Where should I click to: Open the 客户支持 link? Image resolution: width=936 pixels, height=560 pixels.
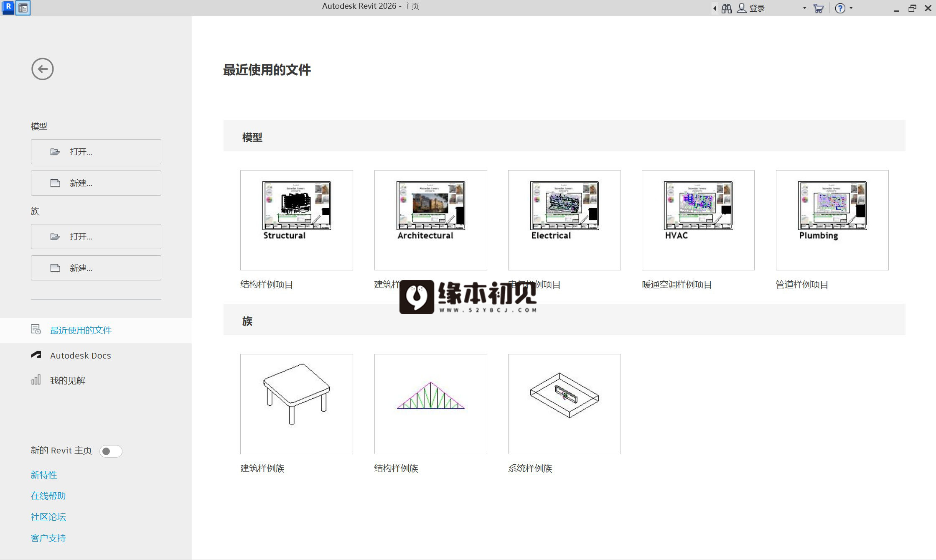[x=48, y=538]
